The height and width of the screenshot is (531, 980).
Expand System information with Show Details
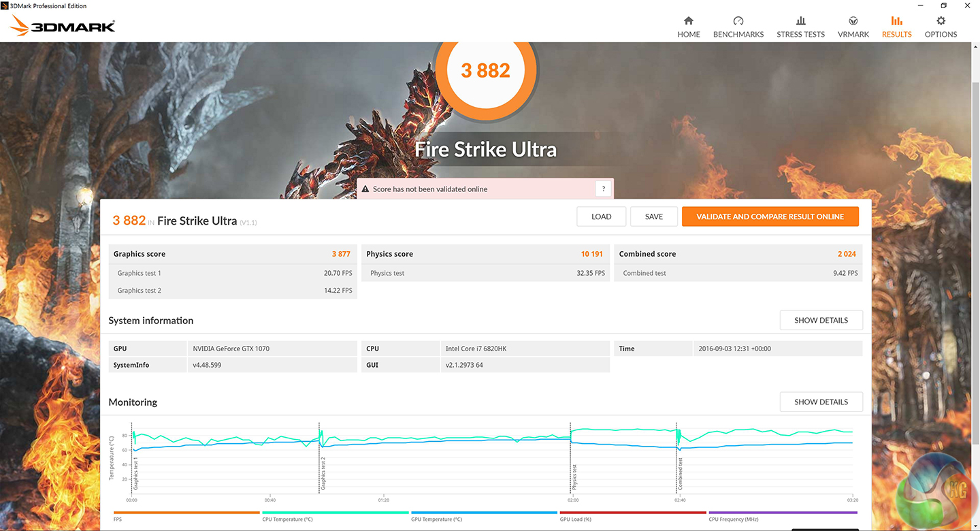821,320
